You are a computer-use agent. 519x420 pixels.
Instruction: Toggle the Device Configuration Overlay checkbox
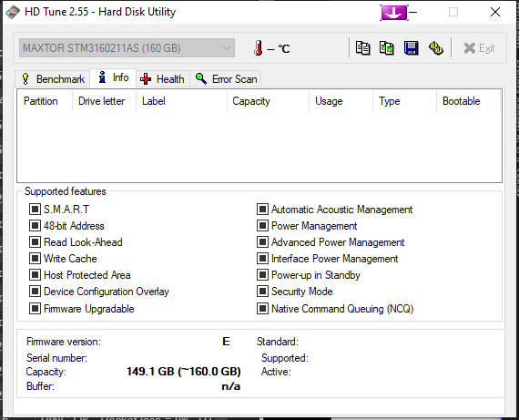[x=35, y=292]
